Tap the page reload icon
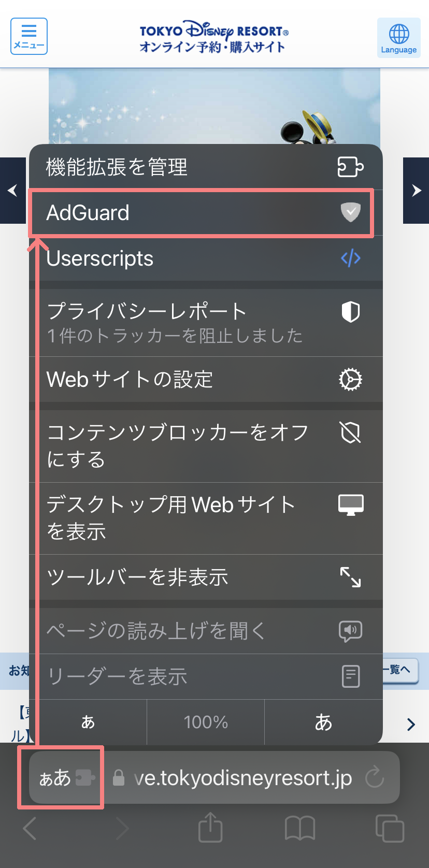 pos(374,778)
